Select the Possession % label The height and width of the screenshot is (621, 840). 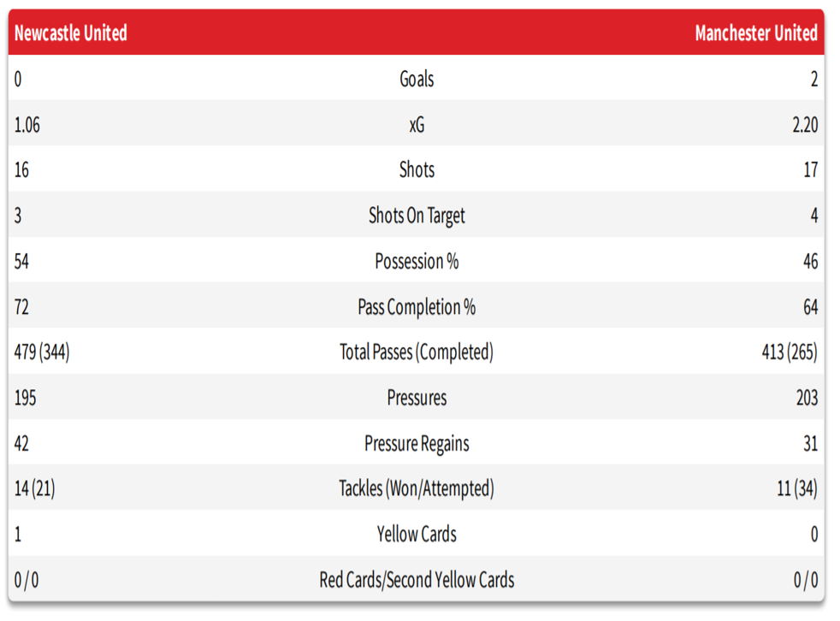pos(417,262)
